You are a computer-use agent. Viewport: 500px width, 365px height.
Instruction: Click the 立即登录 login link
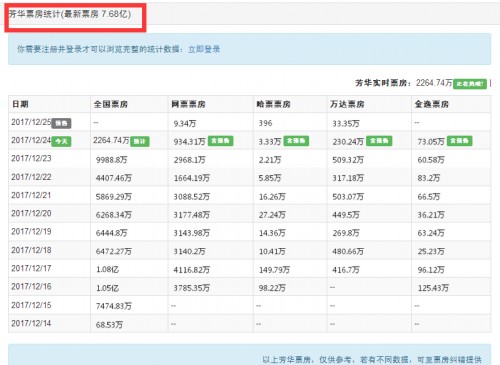(204, 49)
